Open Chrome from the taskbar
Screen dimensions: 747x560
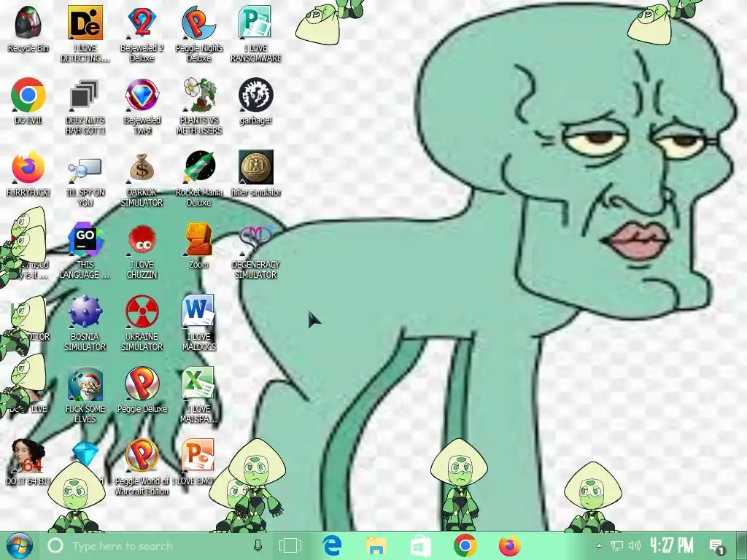click(465, 545)
